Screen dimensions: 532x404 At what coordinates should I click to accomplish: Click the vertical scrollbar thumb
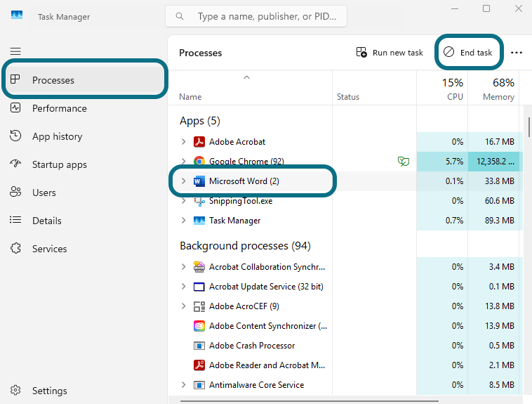tap(529, 126)
